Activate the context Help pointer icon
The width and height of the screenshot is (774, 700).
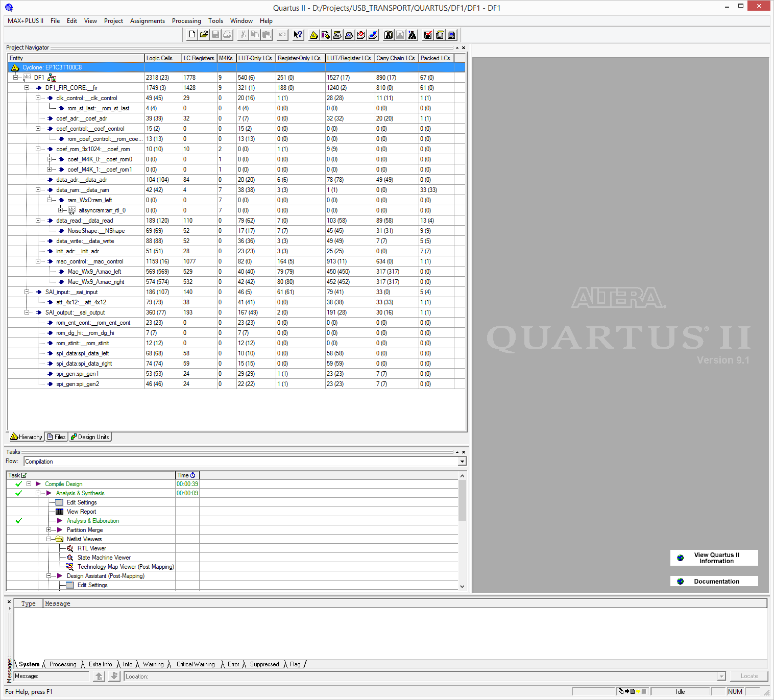coord(298,34)
